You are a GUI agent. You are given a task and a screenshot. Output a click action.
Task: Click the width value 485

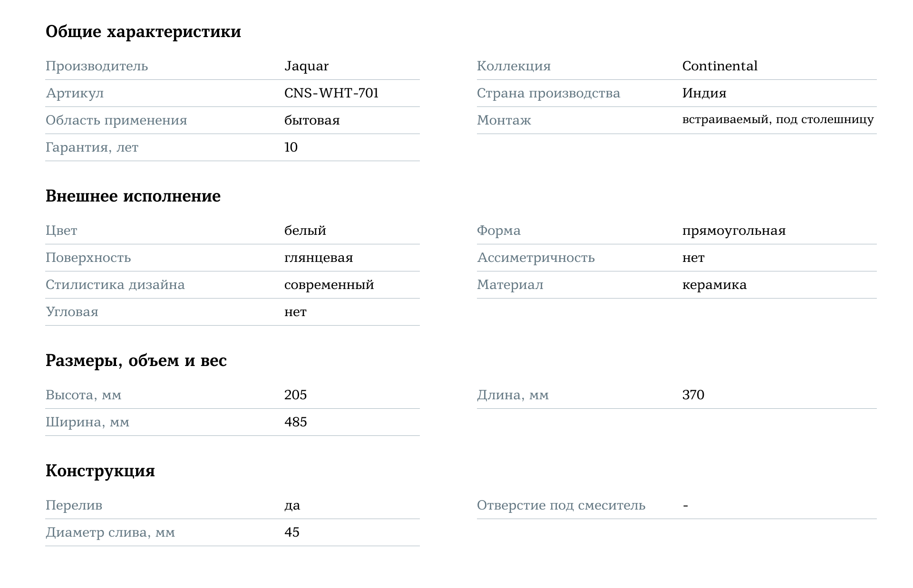(x=295, y=422)
